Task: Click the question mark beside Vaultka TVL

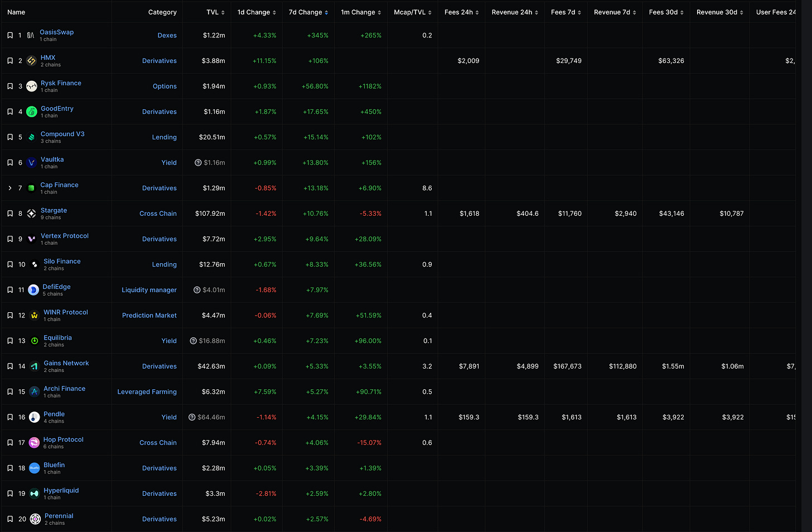Action: tap(198, 163)
